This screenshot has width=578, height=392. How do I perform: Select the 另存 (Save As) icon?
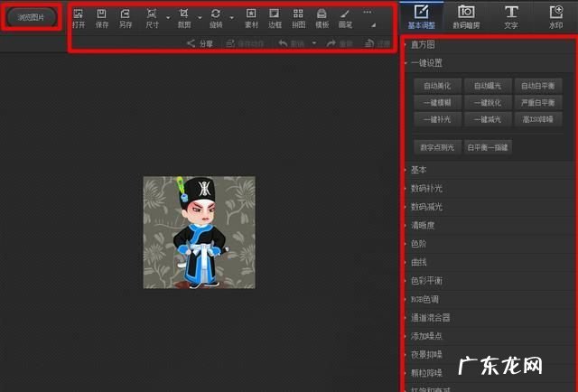coord(126,17)
